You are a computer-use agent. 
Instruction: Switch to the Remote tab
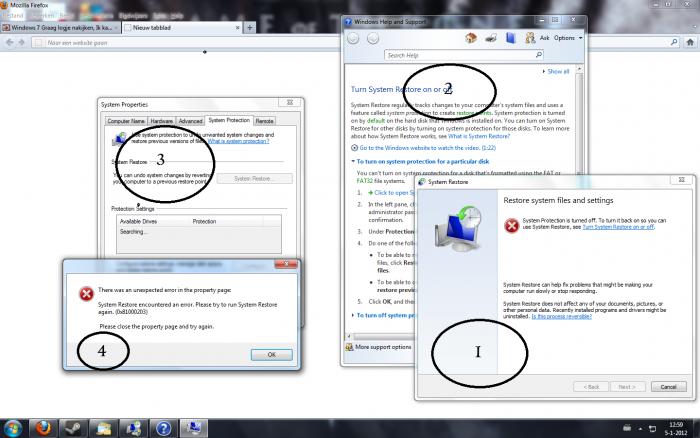(264, 121)
